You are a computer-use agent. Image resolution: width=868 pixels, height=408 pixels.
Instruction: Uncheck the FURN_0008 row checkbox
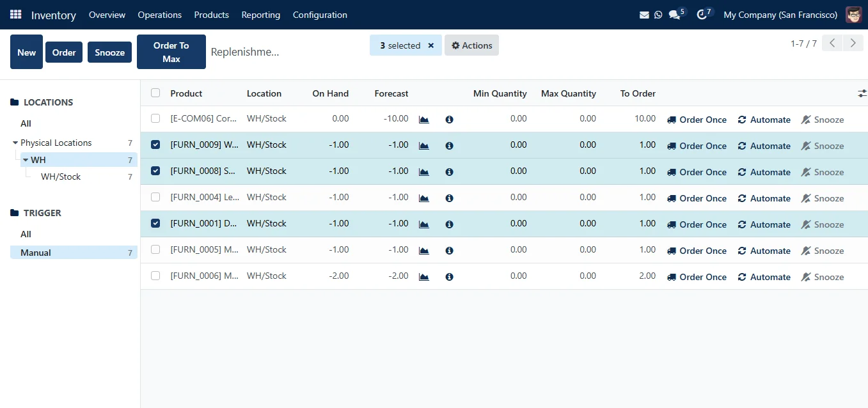155,171
